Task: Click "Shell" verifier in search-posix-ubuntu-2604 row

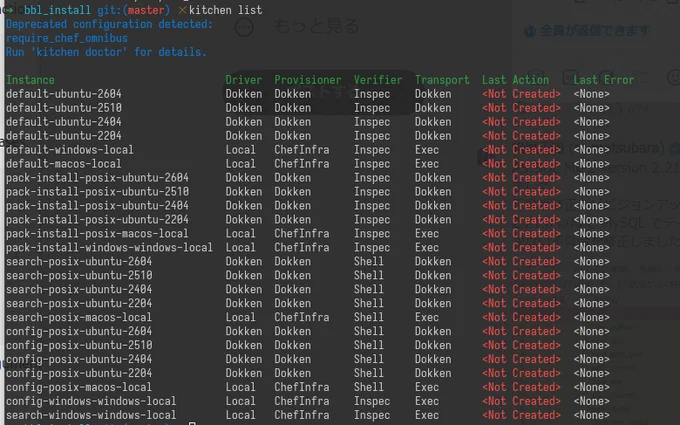Action: [369, 261]
